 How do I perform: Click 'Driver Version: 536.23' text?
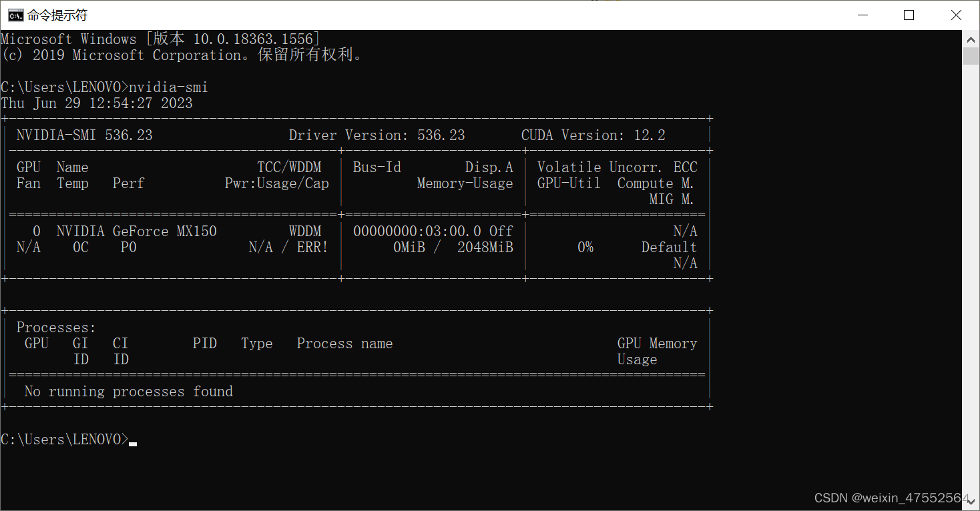(x=377, y=135)
